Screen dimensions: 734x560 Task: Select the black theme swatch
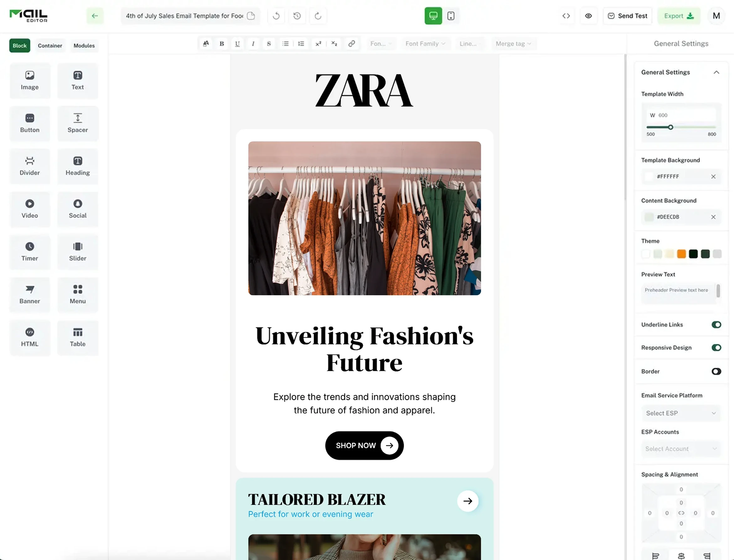point(693,254)
